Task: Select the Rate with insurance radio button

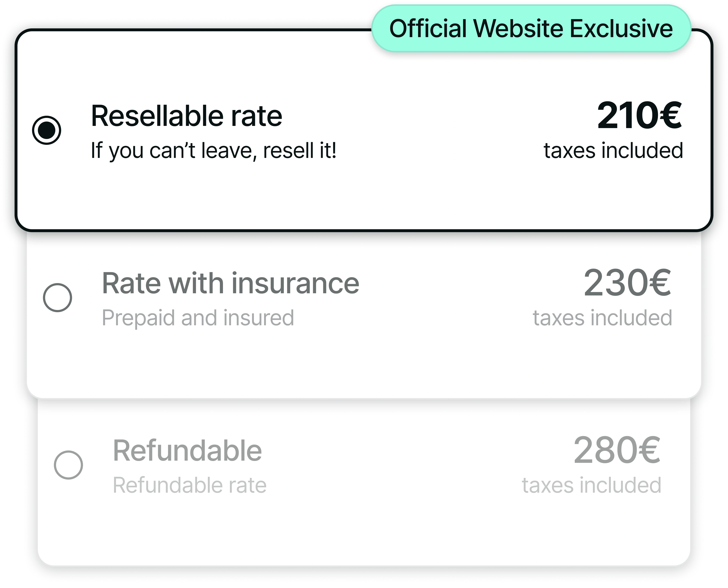Action: coord(58,297)
